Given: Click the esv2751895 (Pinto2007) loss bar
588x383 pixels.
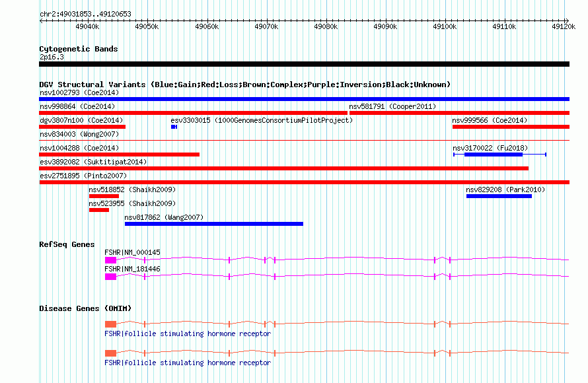Looking at the screenshot, I should 304,182.
